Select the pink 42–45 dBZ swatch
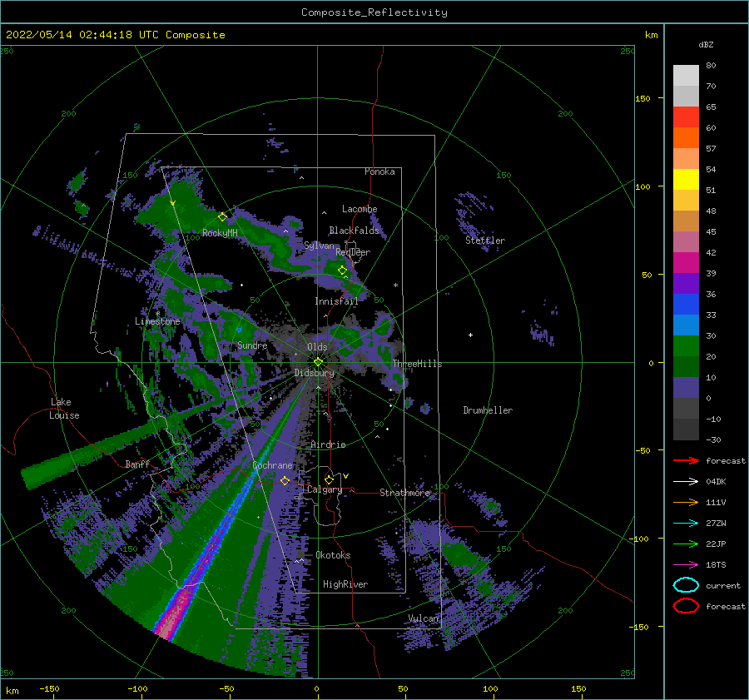Image resolution: width=749 pixels, height=700 pixels. tap(686, 241)
